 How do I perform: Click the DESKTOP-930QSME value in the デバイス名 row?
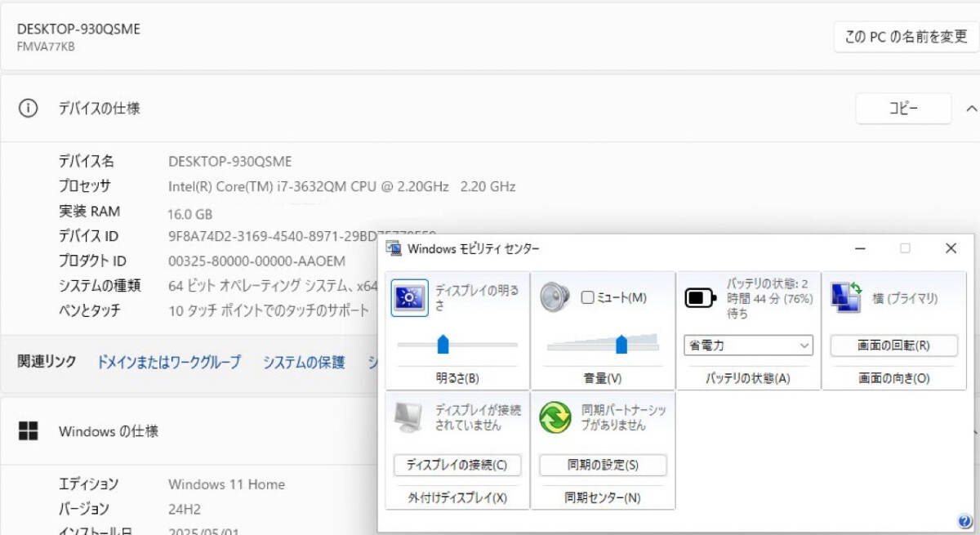[230, 161]
